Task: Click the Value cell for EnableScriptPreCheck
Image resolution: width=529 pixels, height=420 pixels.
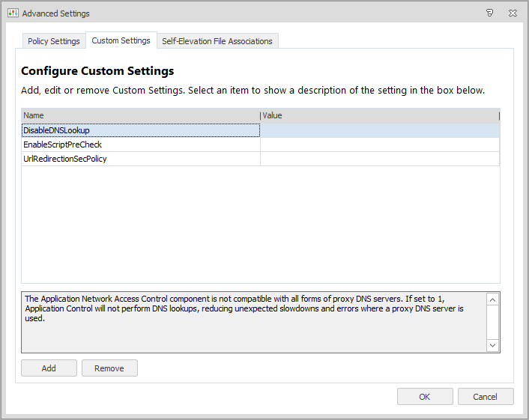Action: [x=379, y=144]
